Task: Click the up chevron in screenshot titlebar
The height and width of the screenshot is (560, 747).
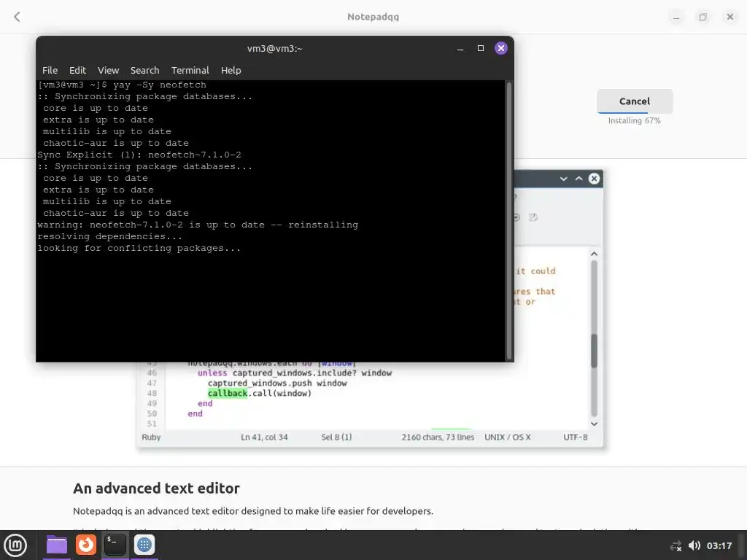Action: pos(578,179)
